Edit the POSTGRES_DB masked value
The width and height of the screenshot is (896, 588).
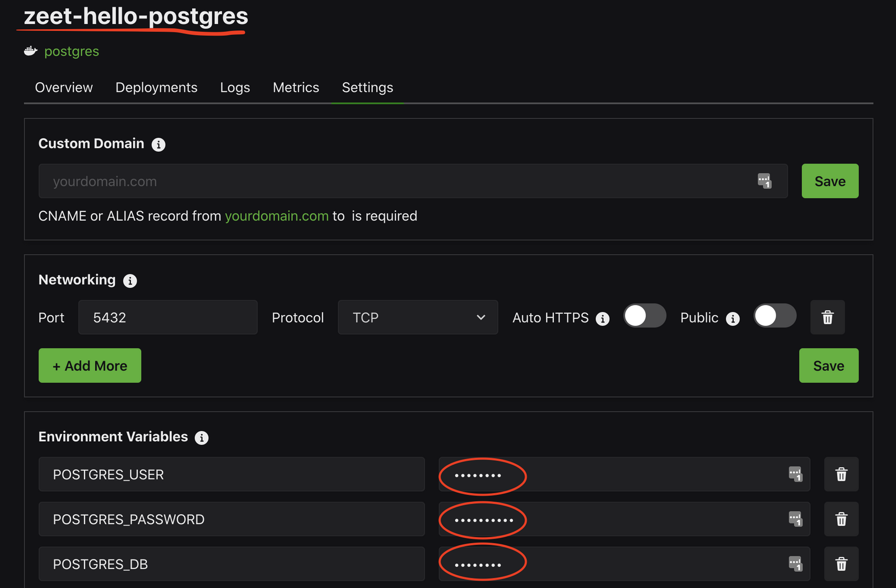[624, 564]
